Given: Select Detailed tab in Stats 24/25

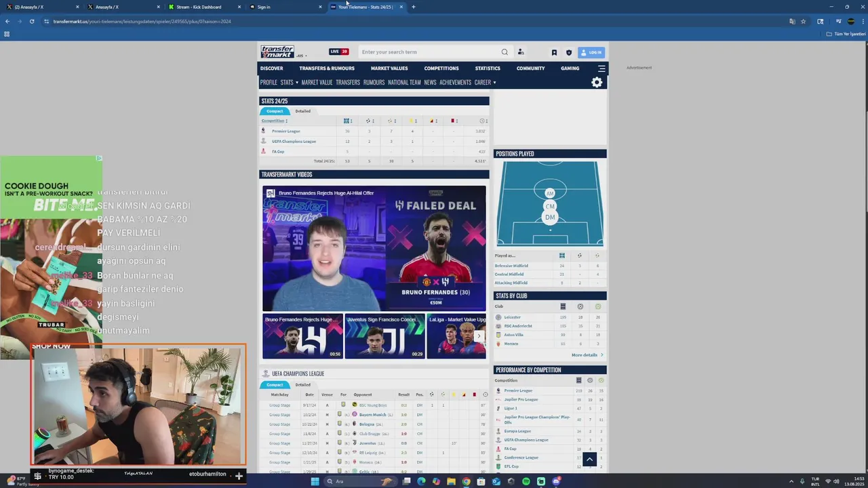Looking at the screenshot, I should click(x=302, y=111).
